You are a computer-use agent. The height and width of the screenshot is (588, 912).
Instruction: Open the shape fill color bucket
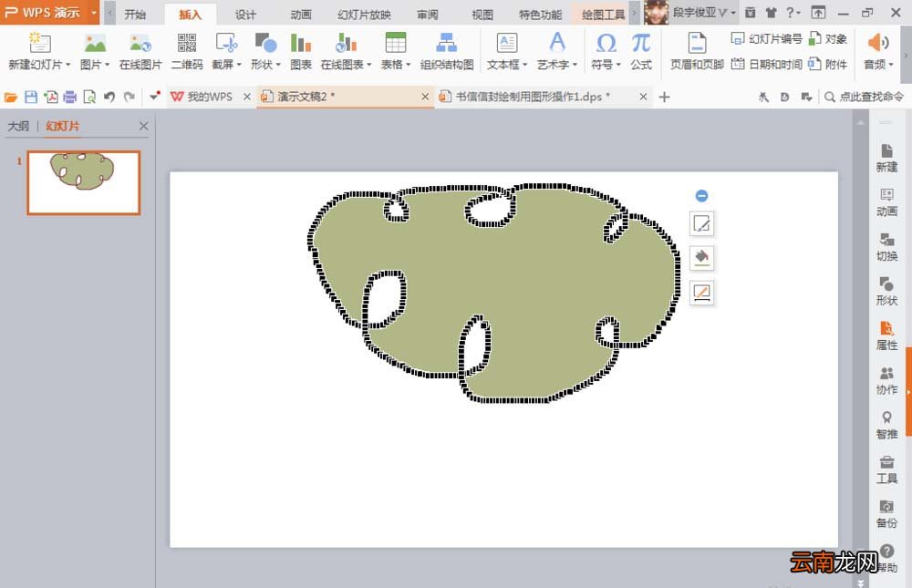[702, 258]
